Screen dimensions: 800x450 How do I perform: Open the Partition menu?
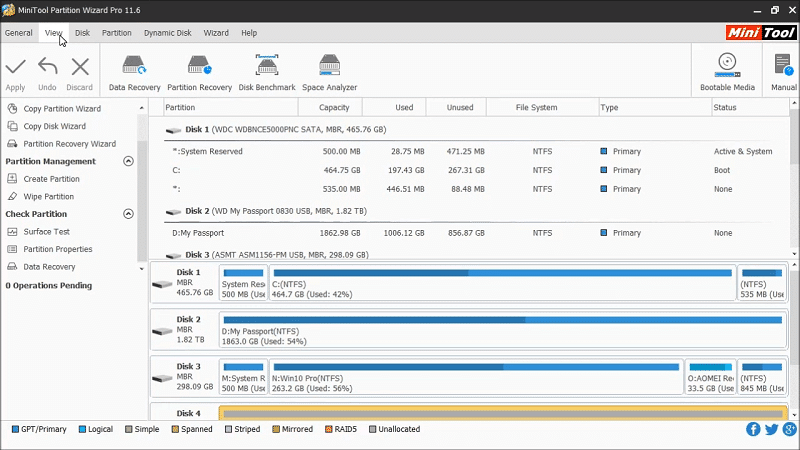click(116, 33)
